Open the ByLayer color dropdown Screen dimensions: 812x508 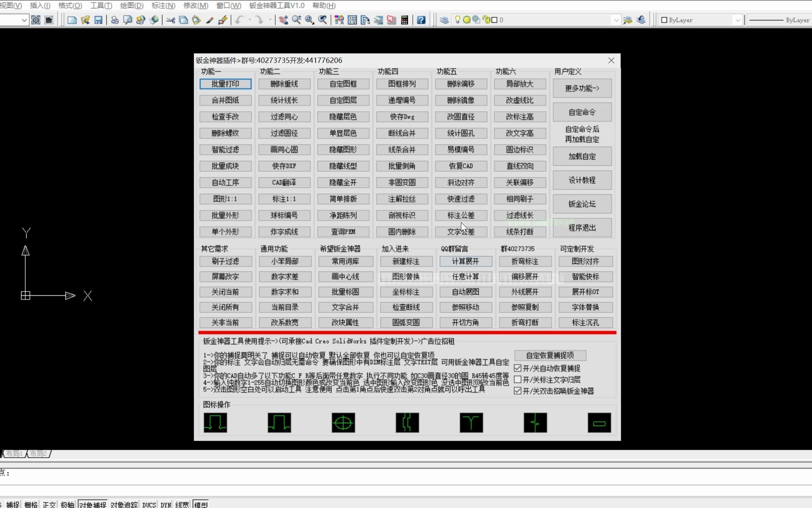click(737, 20)
